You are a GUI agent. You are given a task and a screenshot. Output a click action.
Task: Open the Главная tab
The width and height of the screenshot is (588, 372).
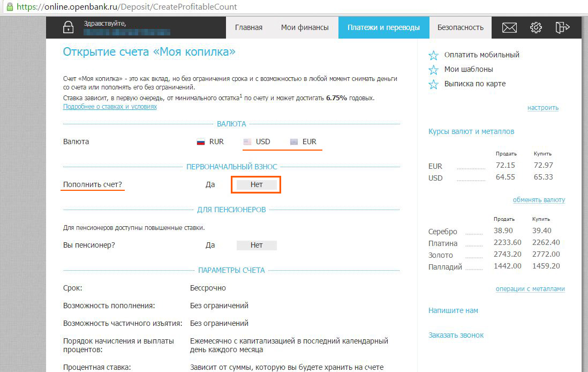[x=248, y=28]
